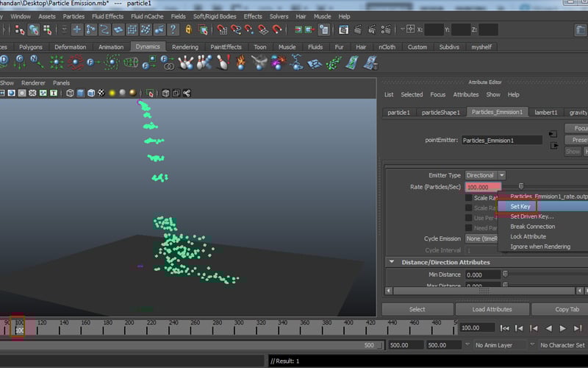
Task: Collapse the Distance/Direction Attributes section
Action: [x=392, y=262]
